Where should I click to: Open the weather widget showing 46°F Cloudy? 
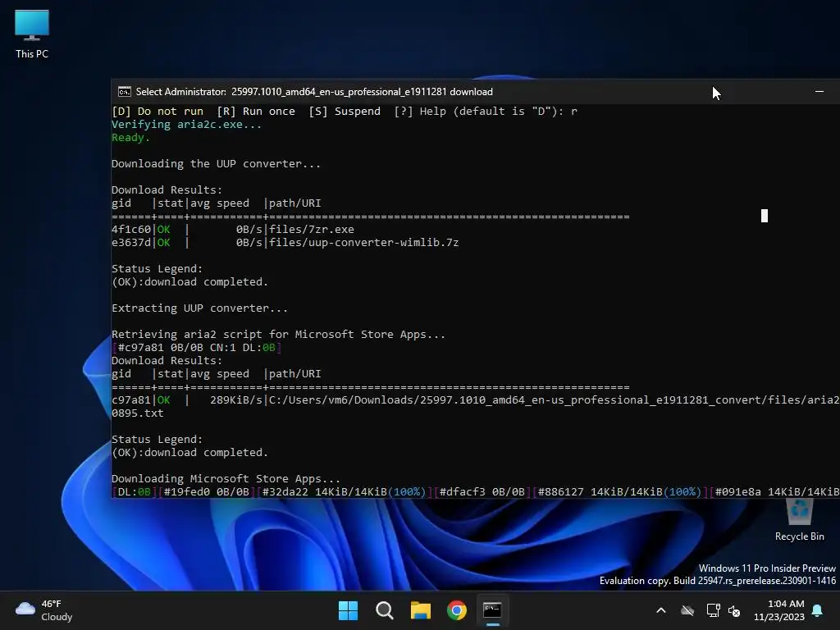pos(44,610)
